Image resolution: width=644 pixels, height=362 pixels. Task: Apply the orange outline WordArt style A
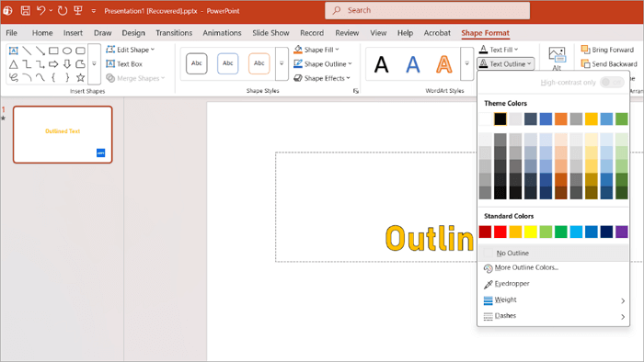pos(444,64)
